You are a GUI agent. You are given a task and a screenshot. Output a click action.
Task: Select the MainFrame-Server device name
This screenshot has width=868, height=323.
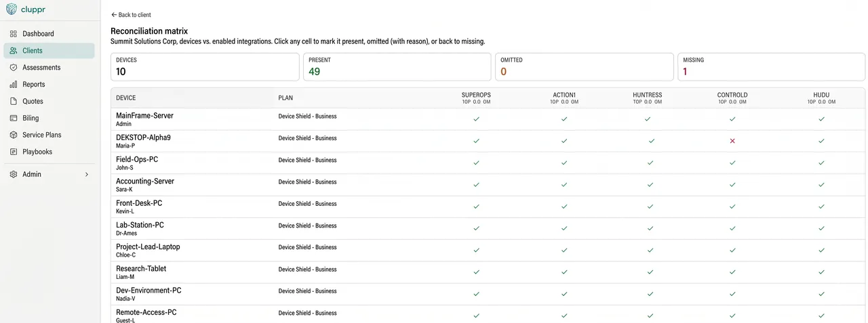click(144, 116)
